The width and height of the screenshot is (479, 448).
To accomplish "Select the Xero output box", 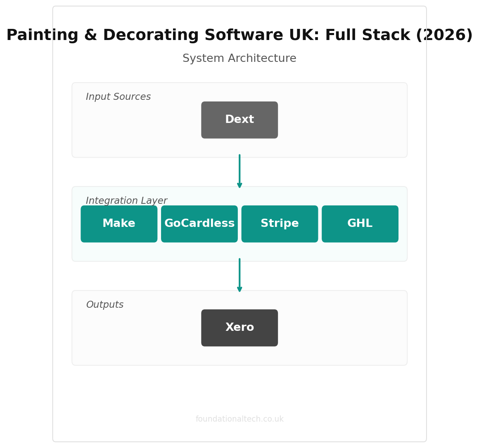I will pyautogui.click(x=239, y=328).
